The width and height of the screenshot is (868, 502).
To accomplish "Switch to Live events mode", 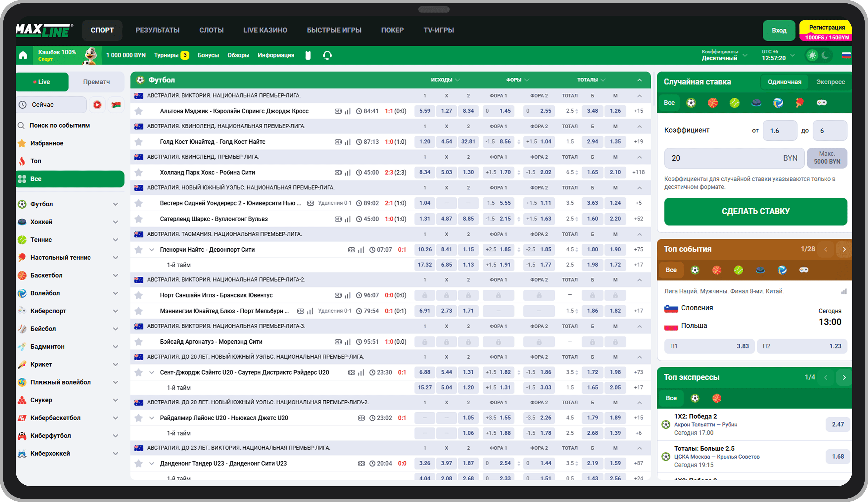I will coord(42,82).
